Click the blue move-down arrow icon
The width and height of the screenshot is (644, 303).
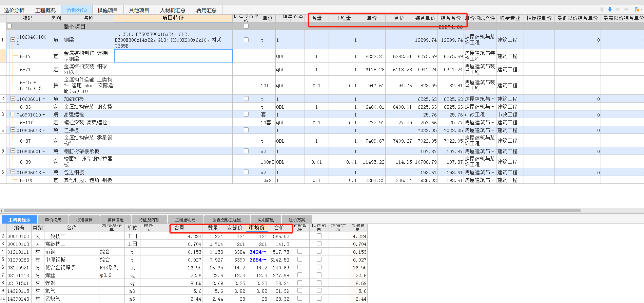[x=610, y=10]
